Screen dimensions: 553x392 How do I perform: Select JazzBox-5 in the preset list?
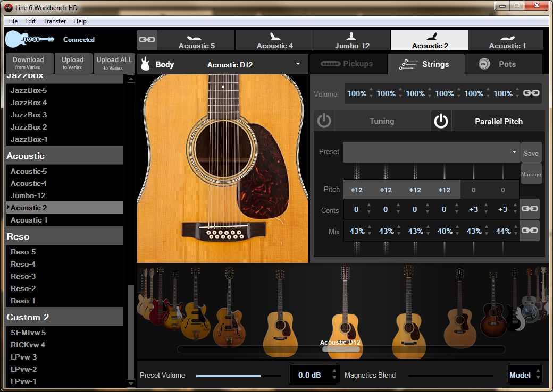[x=64, y=90]
